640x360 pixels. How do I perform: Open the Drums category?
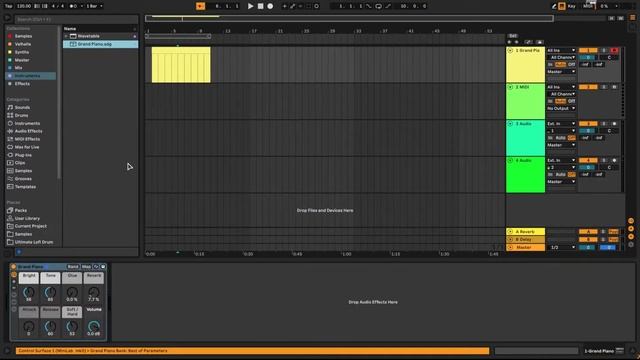point(22,116)
